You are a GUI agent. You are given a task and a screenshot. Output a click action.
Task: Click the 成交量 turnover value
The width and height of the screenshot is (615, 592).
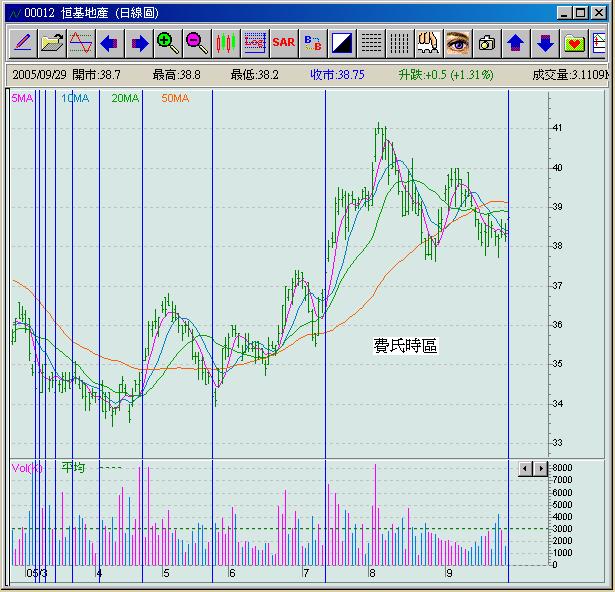point(570,75)
